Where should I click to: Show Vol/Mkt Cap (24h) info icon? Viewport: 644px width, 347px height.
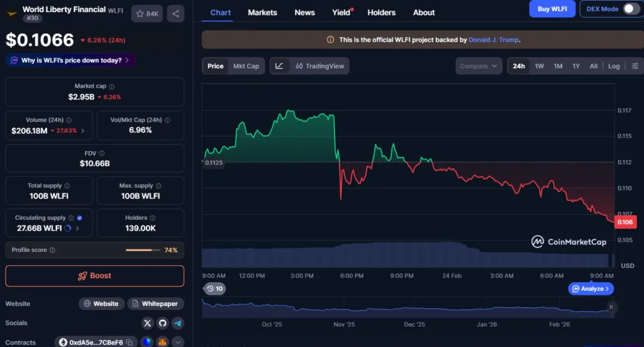click(x=167, y=120)
